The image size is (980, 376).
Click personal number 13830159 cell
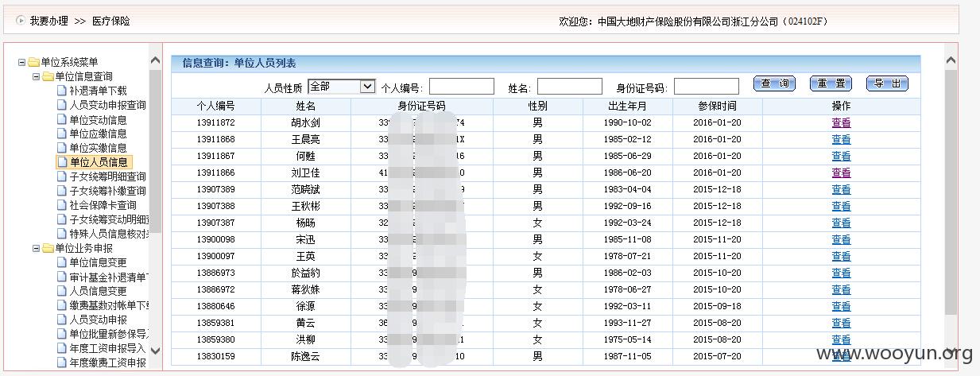point(216,356)
